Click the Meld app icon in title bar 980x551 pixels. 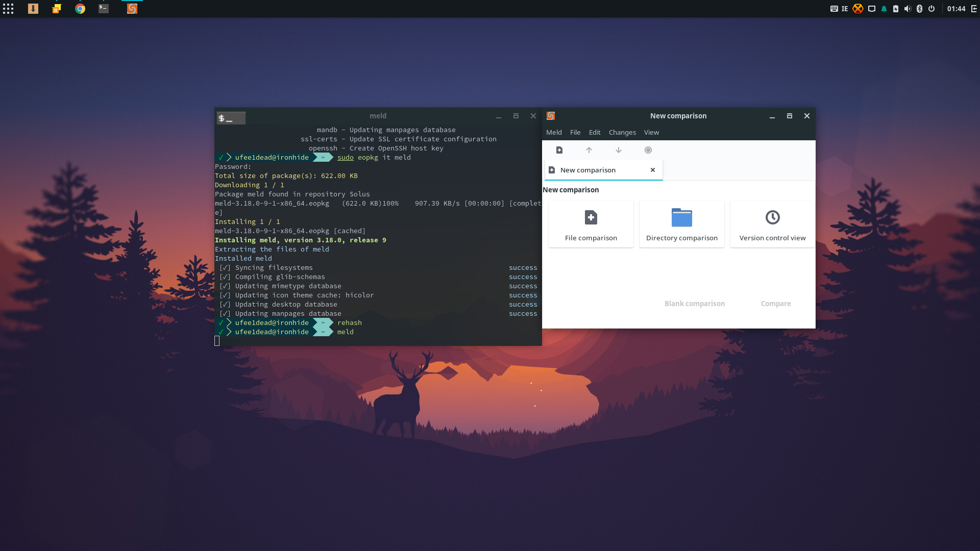[551, 116]
